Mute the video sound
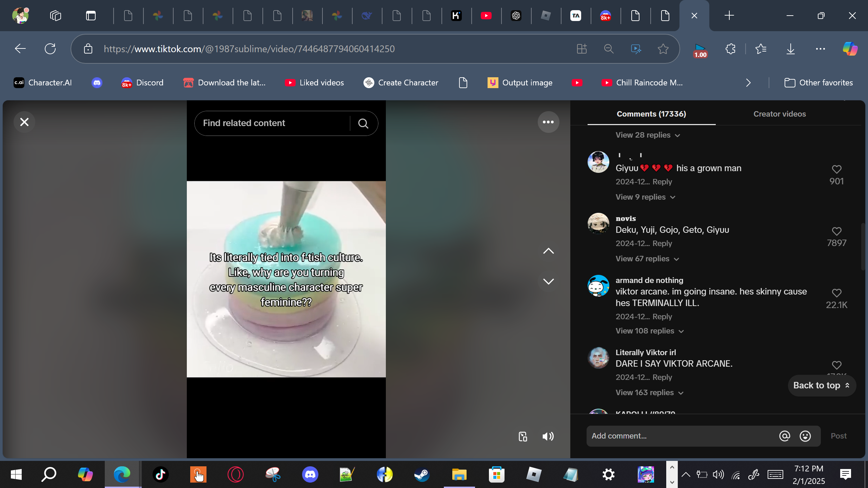The width and height of the screenshot is (868, 488). [548, 436]
